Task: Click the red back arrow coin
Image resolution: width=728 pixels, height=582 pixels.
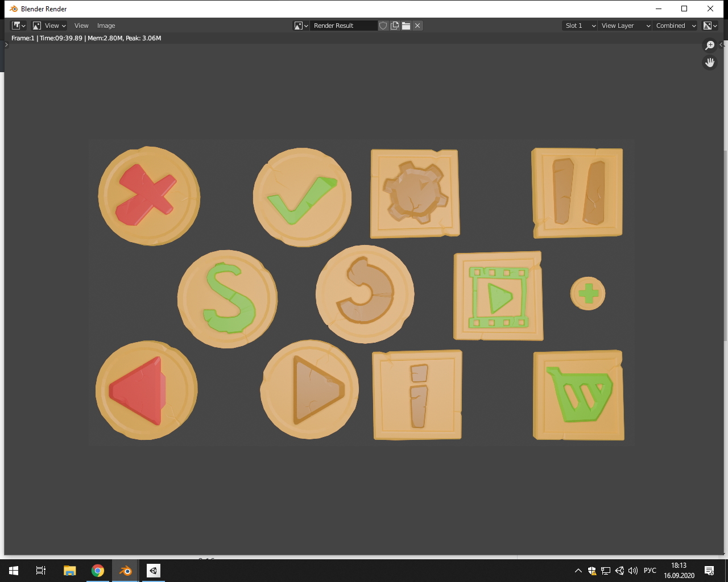Action: coord(147,390)
